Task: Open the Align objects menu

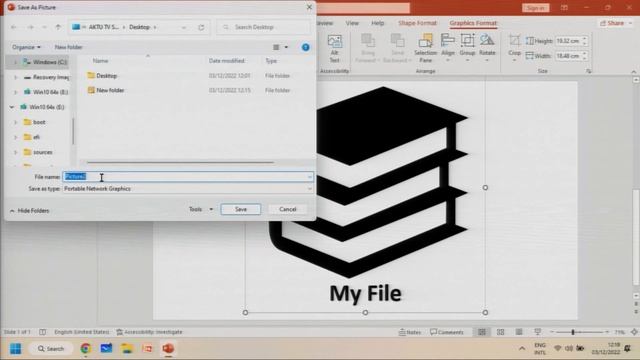Action: point(448,48)
